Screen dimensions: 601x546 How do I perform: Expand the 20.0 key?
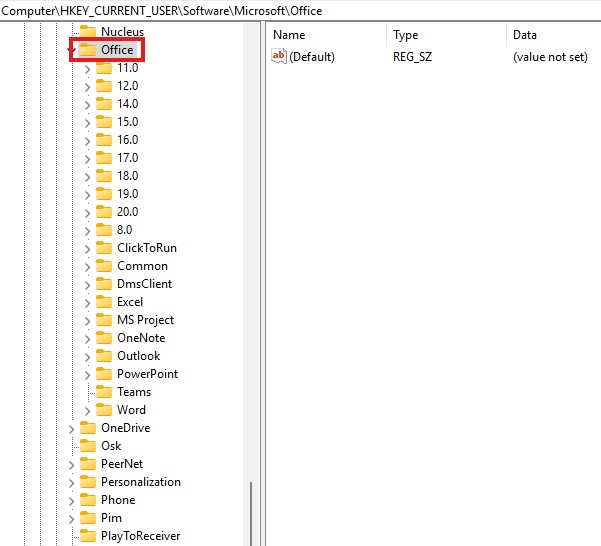[87, 213]
